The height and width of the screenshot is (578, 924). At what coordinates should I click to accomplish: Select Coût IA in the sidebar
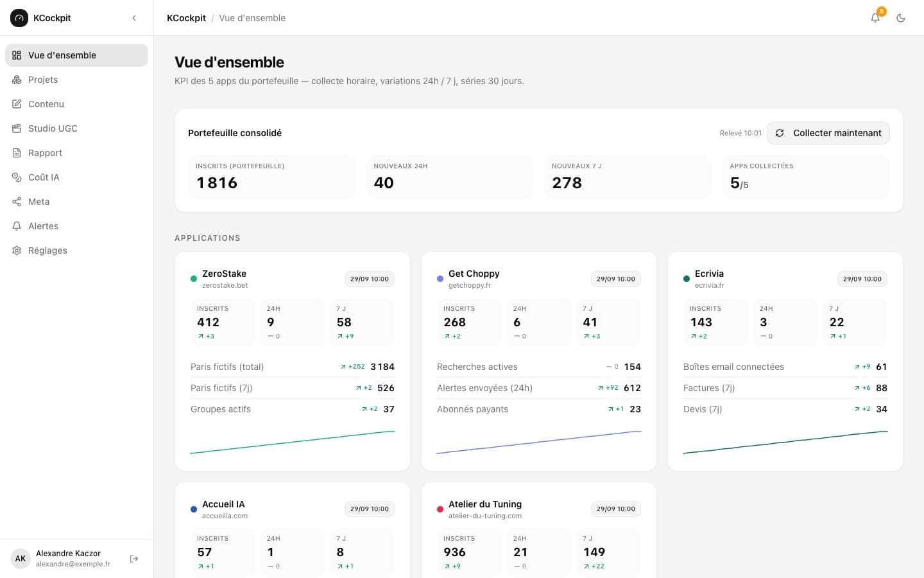point(76,177)
